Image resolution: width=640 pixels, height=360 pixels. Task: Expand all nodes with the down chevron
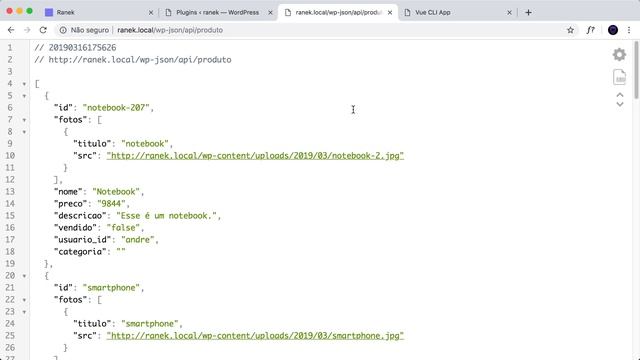pos(620,104)
